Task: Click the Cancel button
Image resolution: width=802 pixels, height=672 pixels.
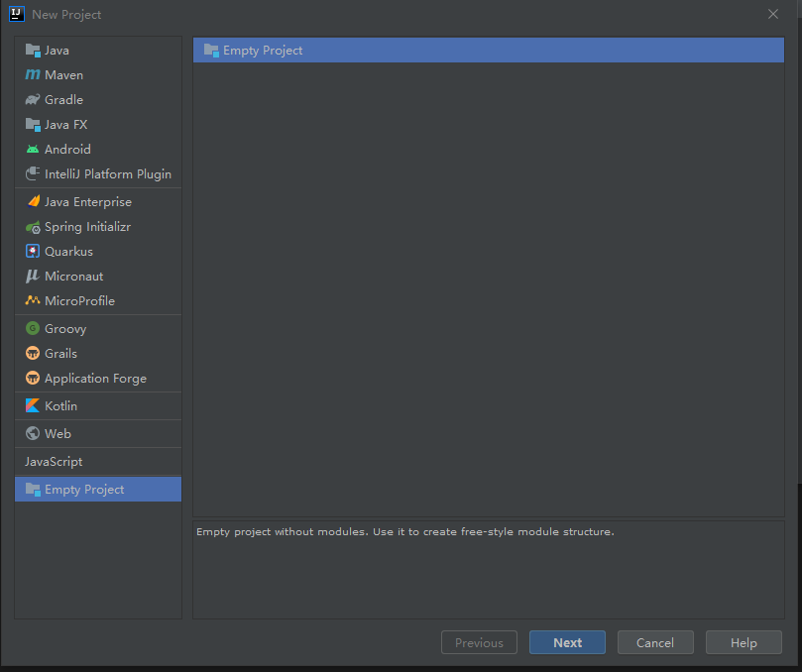Action: 655,642
